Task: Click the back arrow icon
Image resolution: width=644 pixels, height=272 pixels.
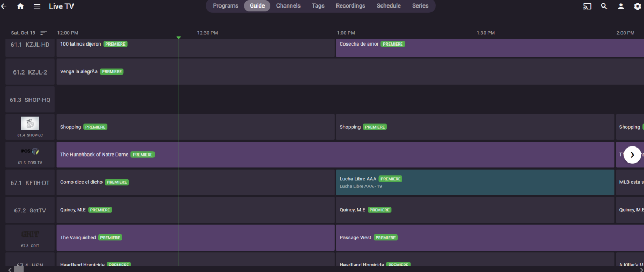Action: [x=4, y=6]
